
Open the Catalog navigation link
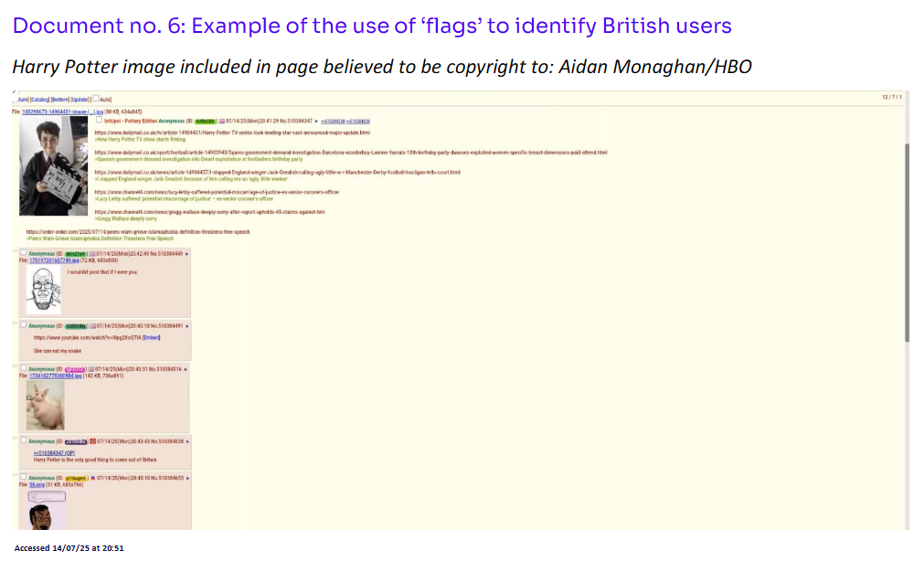(x=40, y=100)
